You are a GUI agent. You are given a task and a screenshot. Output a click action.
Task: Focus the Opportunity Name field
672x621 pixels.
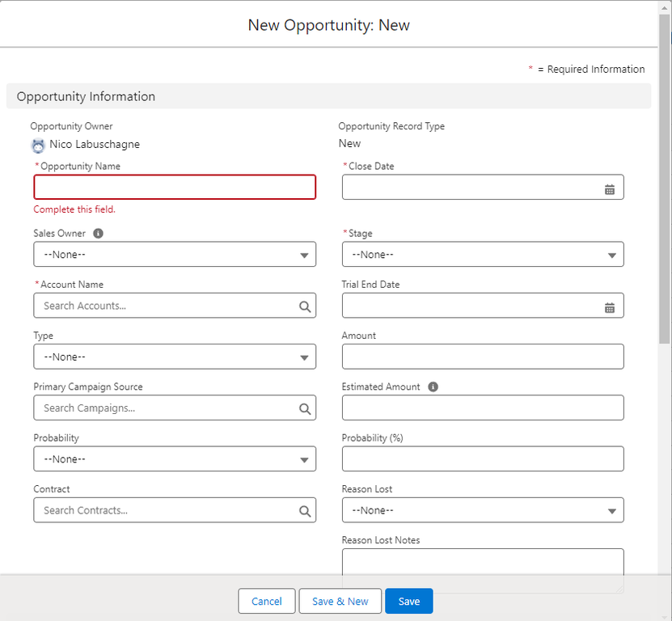coord(175,187)
